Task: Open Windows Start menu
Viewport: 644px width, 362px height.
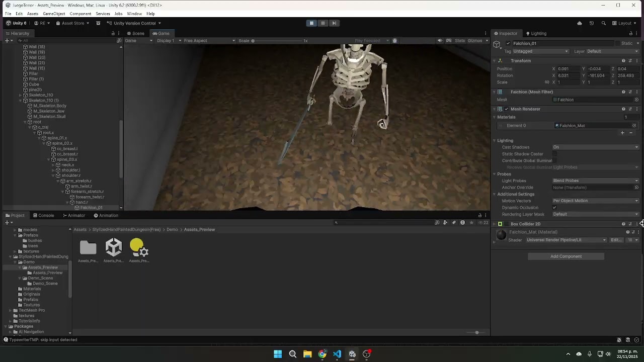Action: click(x=278, y=354)
